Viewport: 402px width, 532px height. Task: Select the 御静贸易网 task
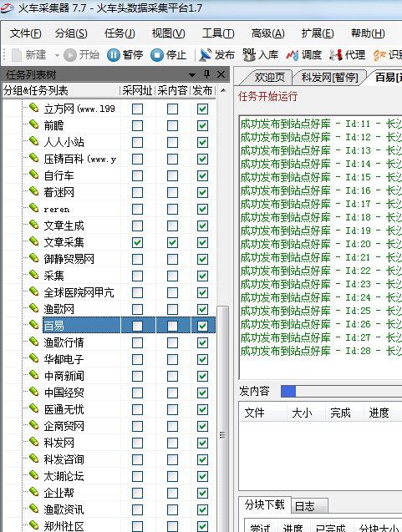click(69, 259)
